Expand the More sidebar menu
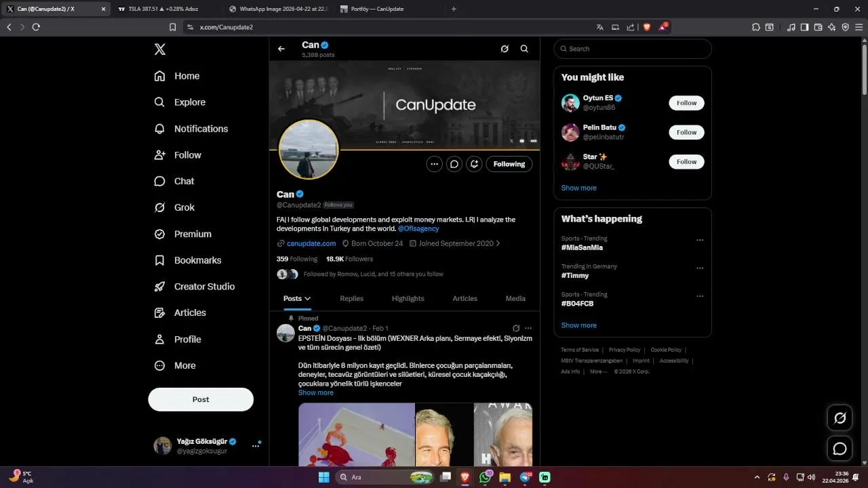This screenshot has width=868, height=488. pos(175,365)
